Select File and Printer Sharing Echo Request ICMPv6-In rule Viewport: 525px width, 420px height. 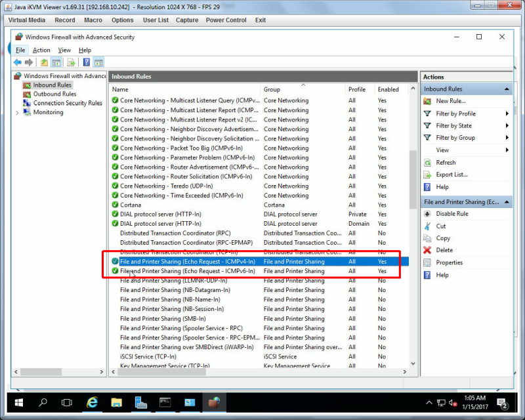(259, 271)
